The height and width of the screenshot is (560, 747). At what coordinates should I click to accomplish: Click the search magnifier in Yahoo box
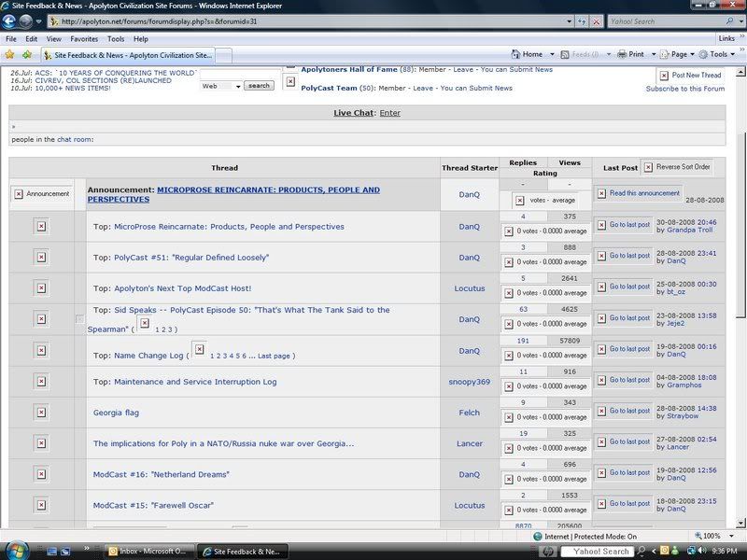[729, 21]
